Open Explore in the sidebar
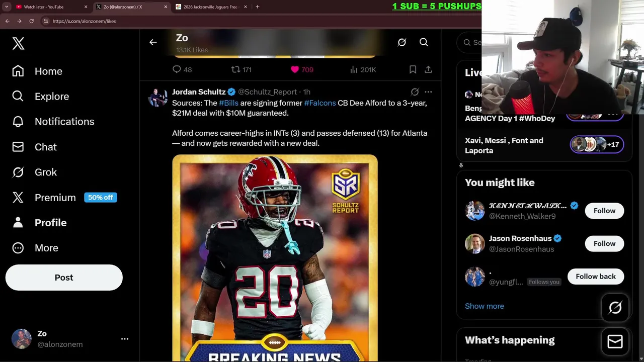644x362 pixels. [40, 97]
